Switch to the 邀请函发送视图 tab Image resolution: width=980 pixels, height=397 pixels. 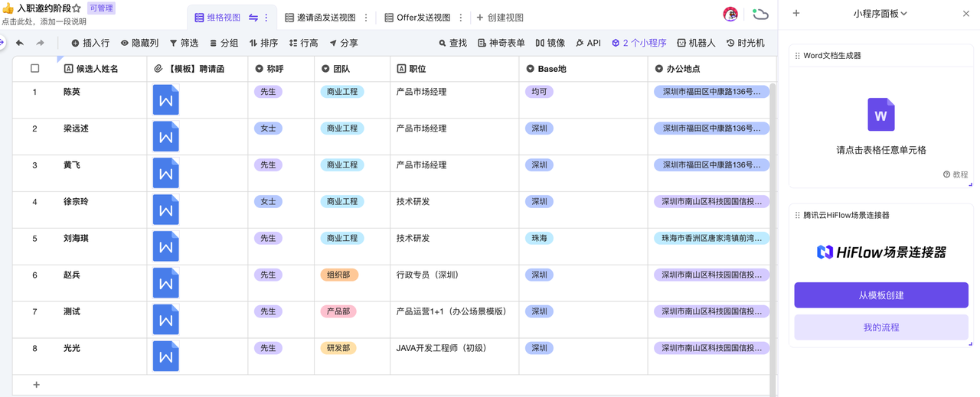[320, 18]
